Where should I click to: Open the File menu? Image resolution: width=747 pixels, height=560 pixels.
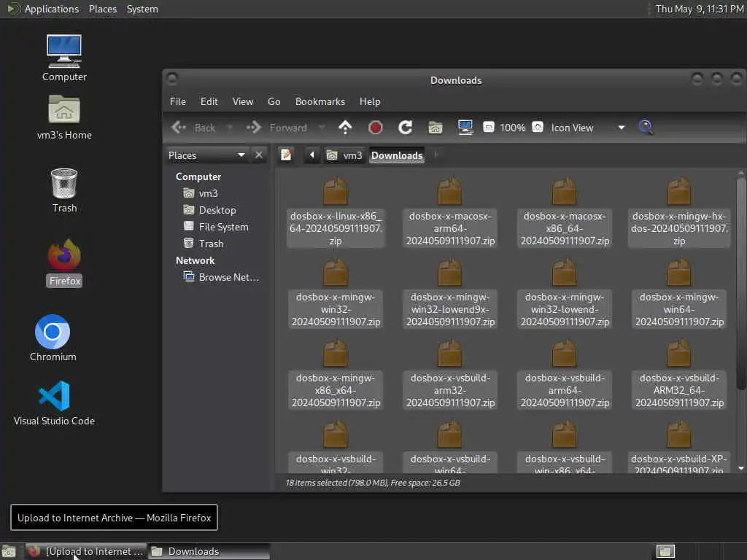pos(178,101)
